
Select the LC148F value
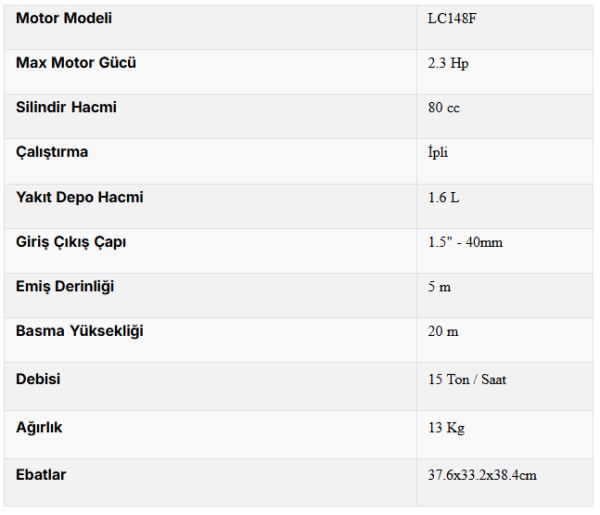452,18
